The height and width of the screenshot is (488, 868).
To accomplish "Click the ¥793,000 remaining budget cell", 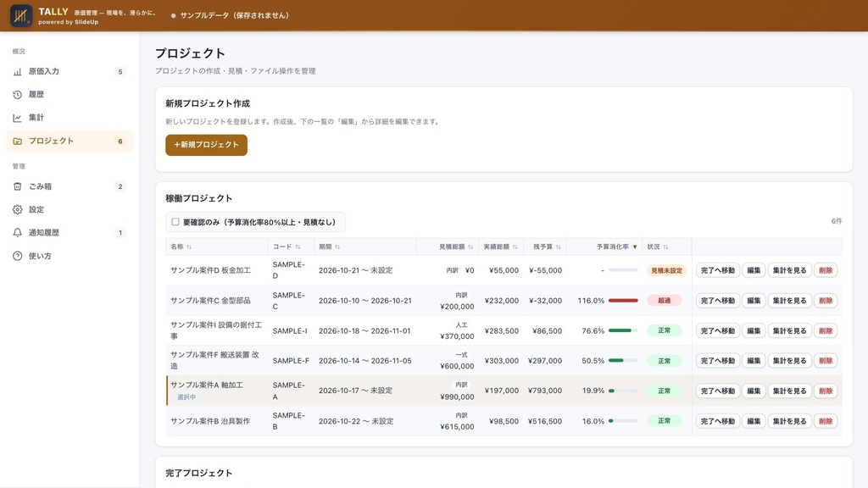I will click(545, 391).
